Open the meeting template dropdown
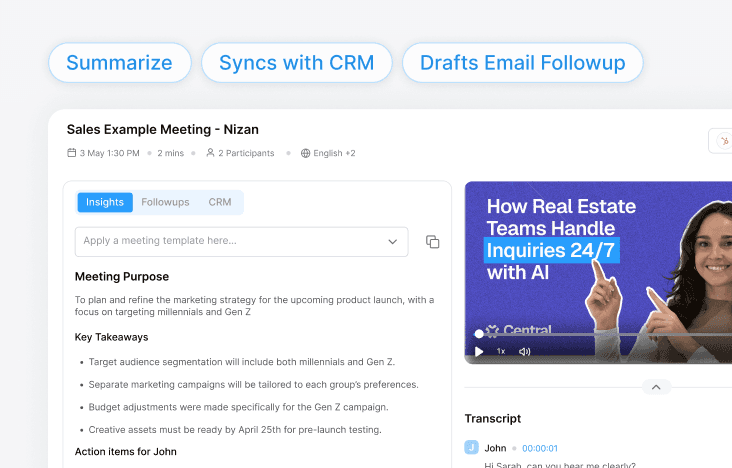This screenshot has height=468, width=732. (241, 241)
